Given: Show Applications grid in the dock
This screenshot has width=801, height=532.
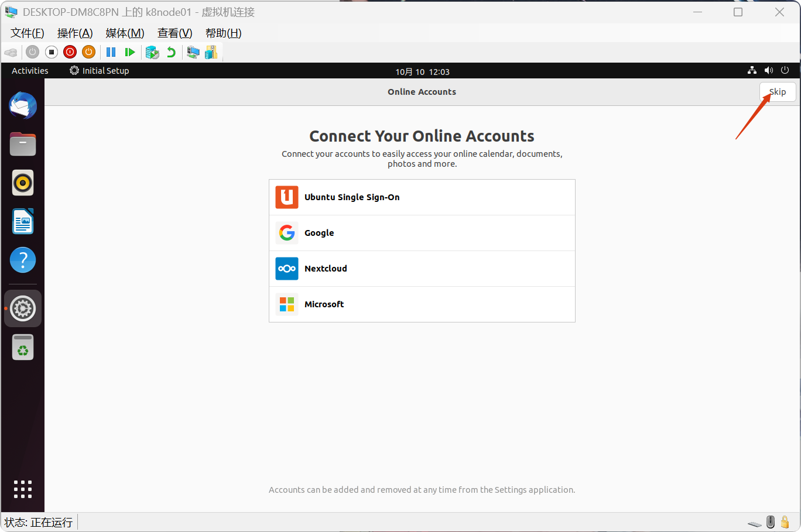Looking at the screenshot, I should [23, 489].
